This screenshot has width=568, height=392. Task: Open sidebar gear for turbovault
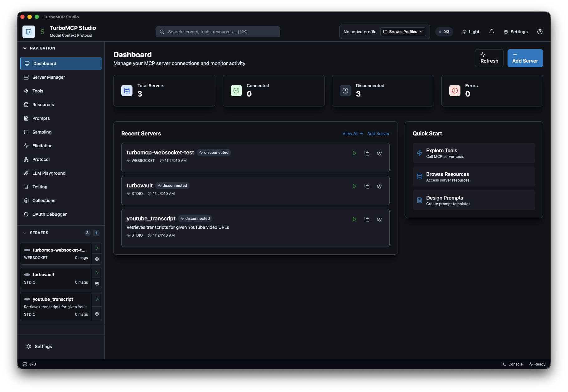pos(97,284)
